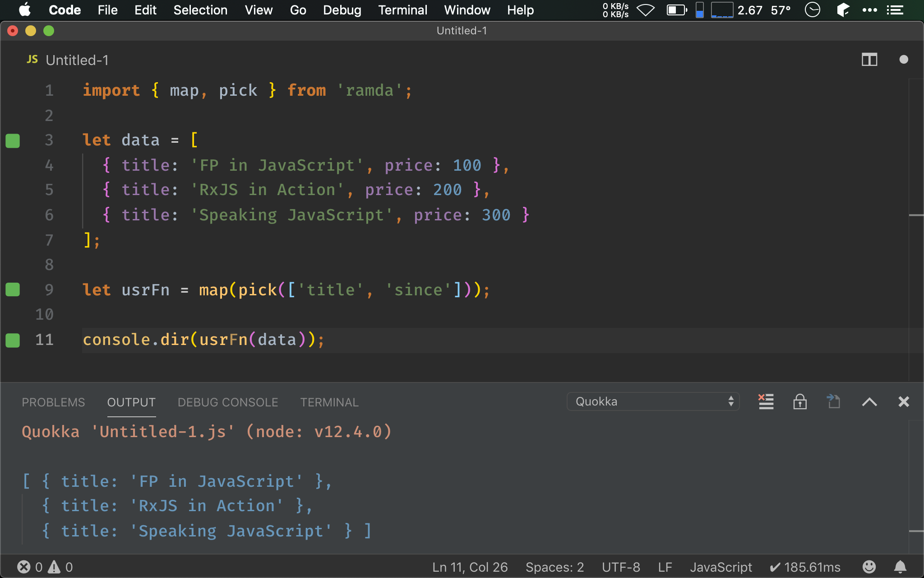Open the Code application menu

click(65, 10)
